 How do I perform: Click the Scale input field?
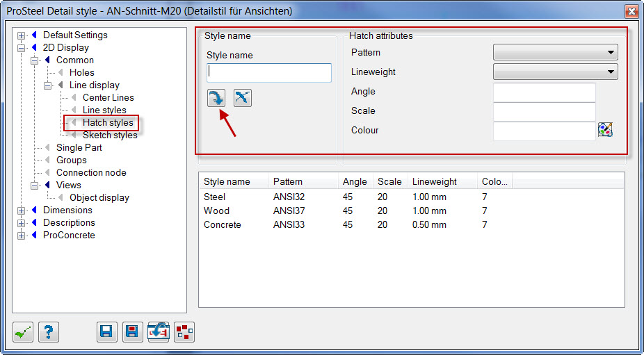tap(544, 112)
